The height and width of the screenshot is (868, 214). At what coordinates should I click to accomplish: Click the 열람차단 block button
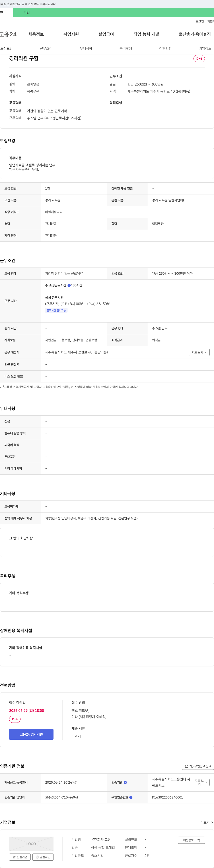tap(43, 857)
